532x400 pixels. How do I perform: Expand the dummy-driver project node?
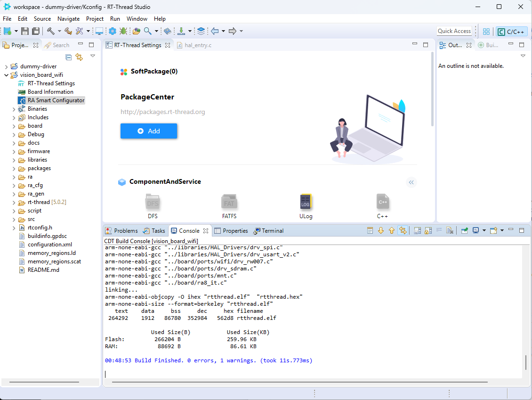point(7,66)
